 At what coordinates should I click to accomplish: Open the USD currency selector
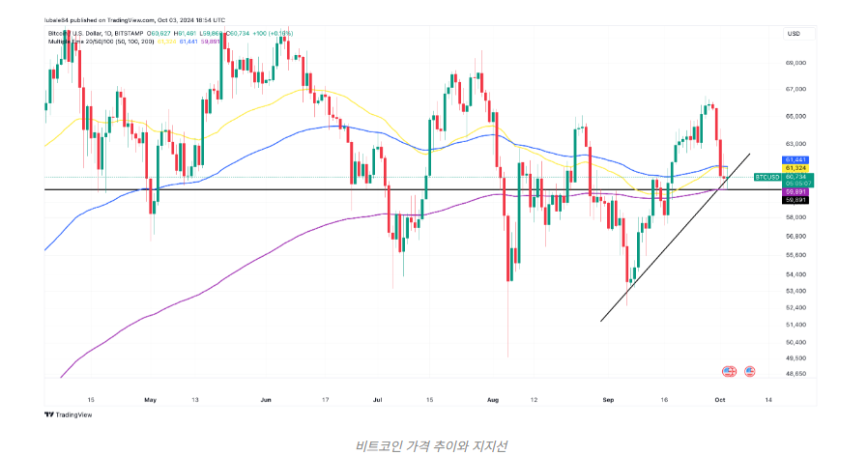tap(794, 34)
